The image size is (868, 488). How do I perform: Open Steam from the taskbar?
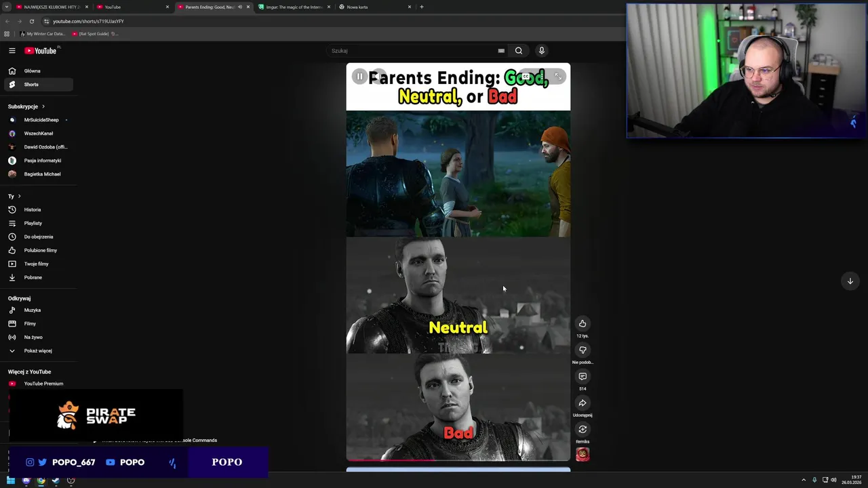click(56, 481)
